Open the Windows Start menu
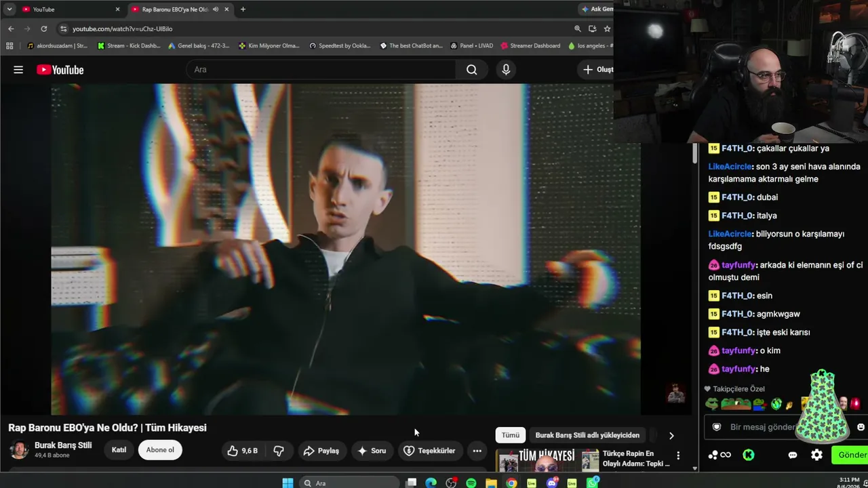 click(288, 483)
